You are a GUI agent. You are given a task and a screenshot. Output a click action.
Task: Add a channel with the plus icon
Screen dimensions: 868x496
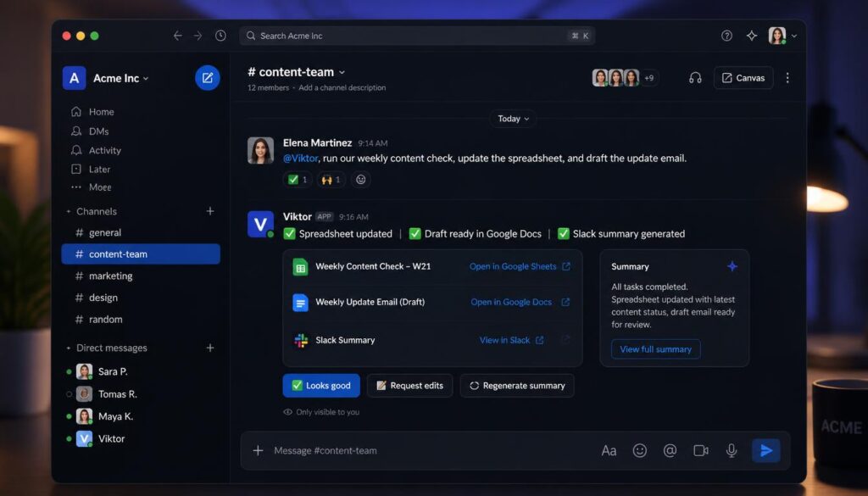210,211
